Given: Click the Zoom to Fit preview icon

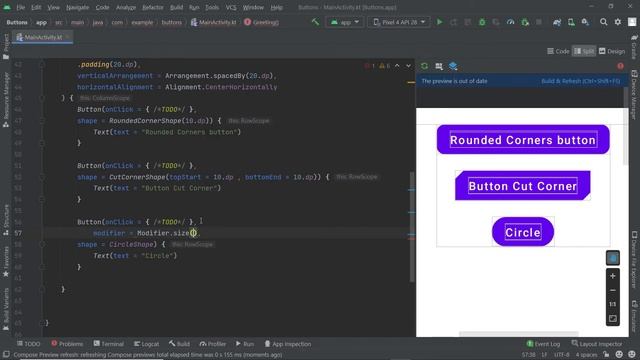Looking at the screenshot, I should coord(613,318).
